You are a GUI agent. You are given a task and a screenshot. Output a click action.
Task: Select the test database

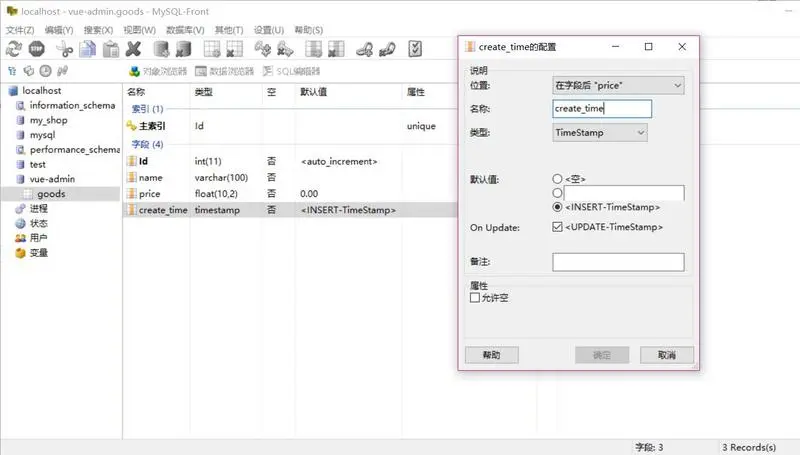(37, 164)
